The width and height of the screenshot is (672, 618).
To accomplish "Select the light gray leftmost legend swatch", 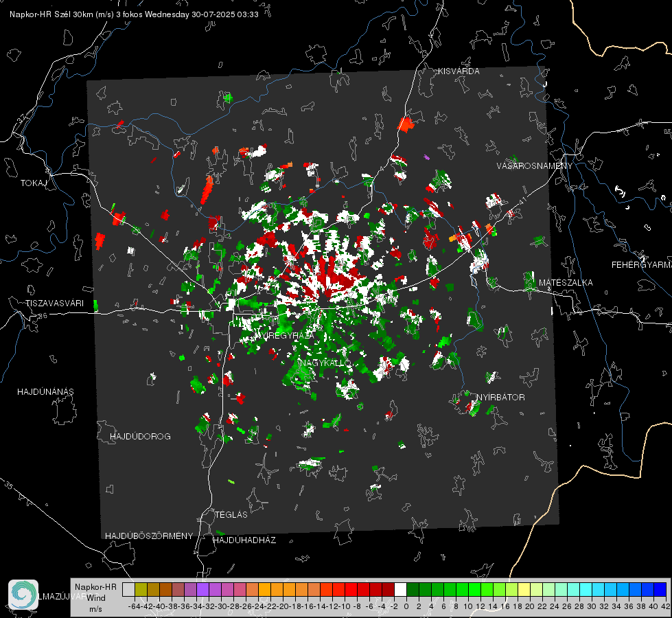I will point(128,589).
